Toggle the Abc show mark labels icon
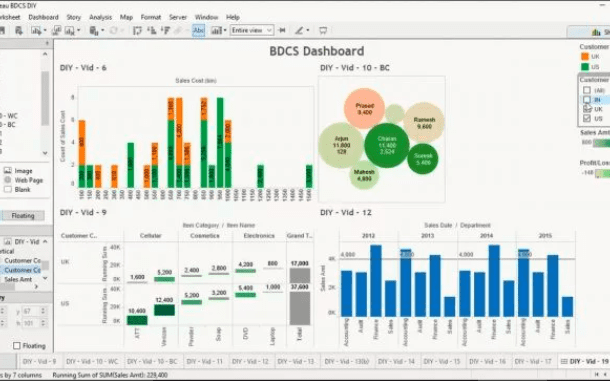 click(198, 30)
